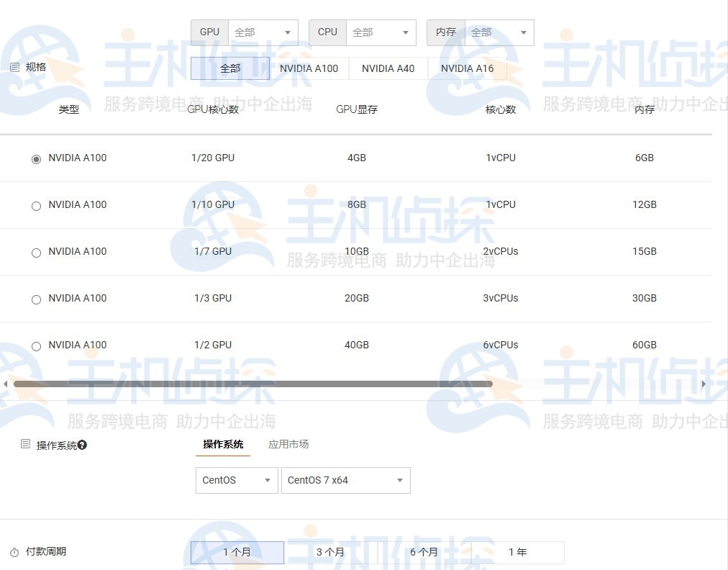
Task: Select the 1/7 GPU configuration row
Action: point(36,253)
